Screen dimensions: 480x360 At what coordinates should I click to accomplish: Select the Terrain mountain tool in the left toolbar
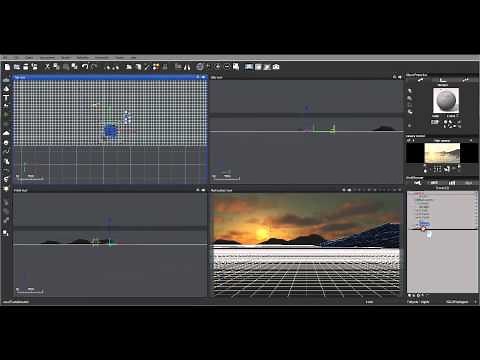pyautogui.click(x=6, y=89)
